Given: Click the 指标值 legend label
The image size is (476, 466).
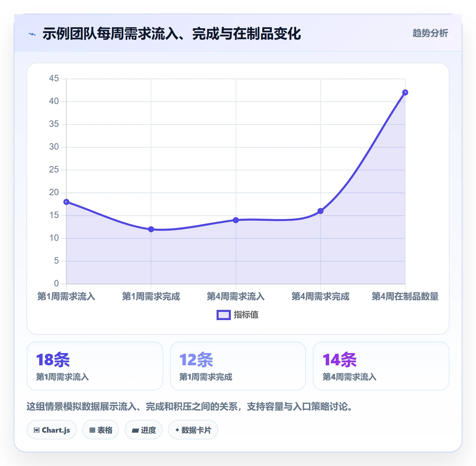Looking at the screenshot, I should [x=246, y=315].
